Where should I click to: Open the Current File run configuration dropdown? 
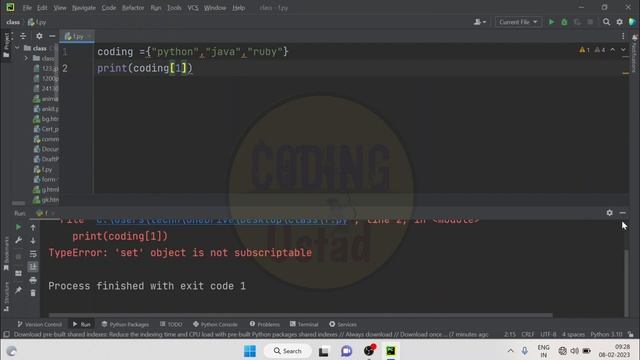pos(518,22)
